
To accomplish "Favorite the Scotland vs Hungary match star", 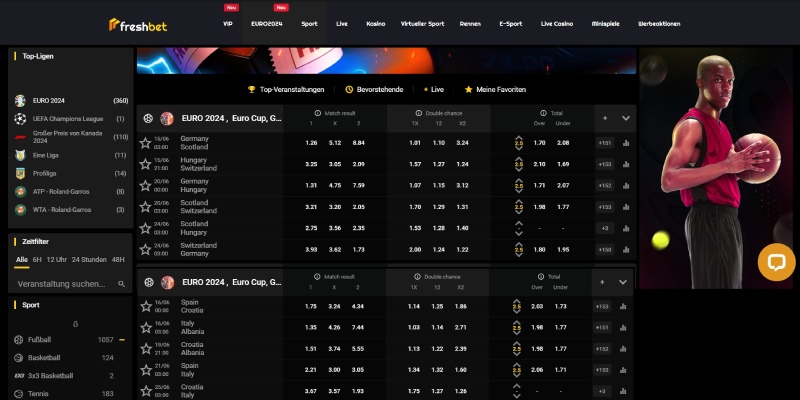I will [x=145, y=228].
